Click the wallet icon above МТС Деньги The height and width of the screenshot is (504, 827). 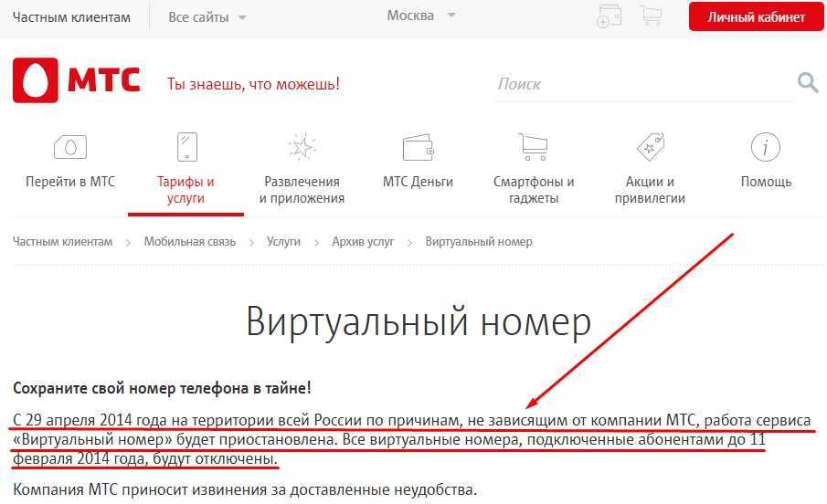click(418, 147)
